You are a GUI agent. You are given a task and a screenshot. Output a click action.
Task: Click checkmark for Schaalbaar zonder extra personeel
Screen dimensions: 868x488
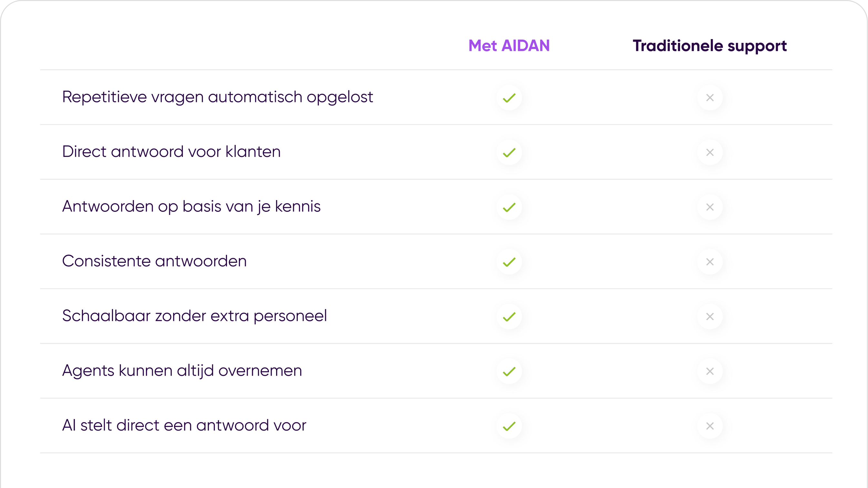(x=509, y=317)
